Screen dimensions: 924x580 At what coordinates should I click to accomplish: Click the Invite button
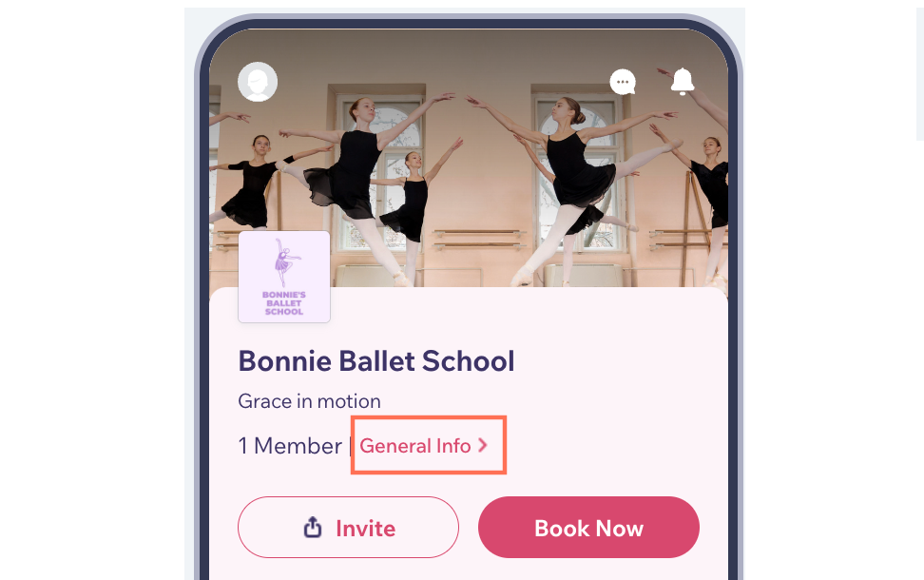pos(348,528)
